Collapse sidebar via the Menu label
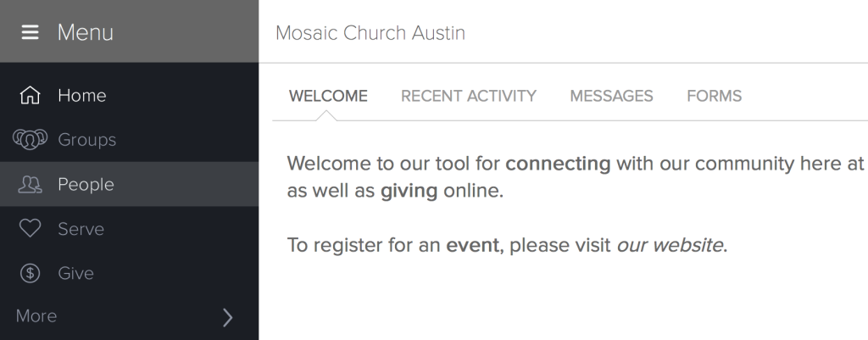 [x=86, y=33]
